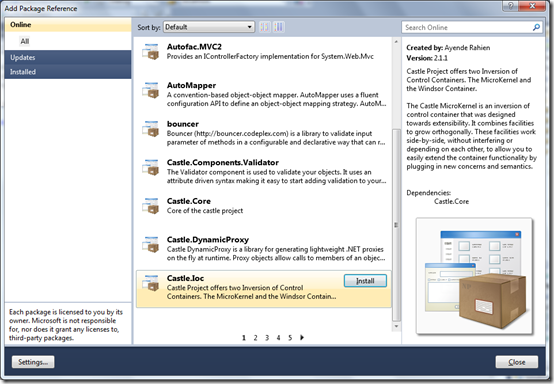Click the Castle.DynamicProxy package icon
This screenshot has height=384, width=554.
point(151,244)
